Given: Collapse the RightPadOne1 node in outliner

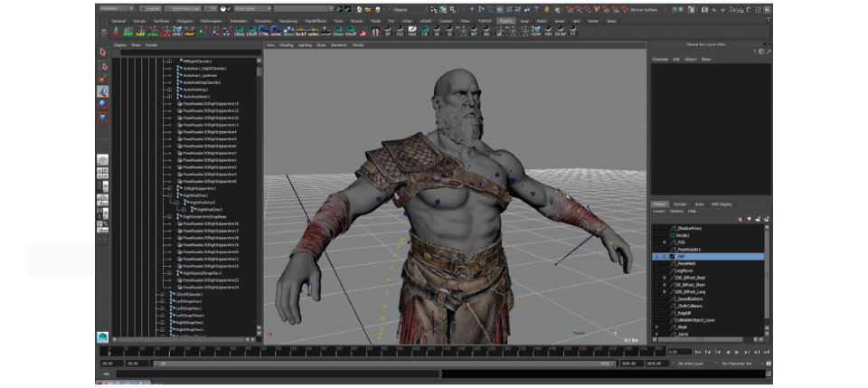Looking at the screenshot, I should pos(169,195).
